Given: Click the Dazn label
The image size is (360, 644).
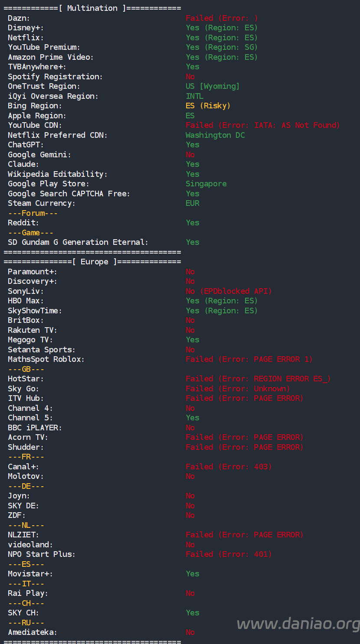Looking at the screenshot, I should [19, 18].
